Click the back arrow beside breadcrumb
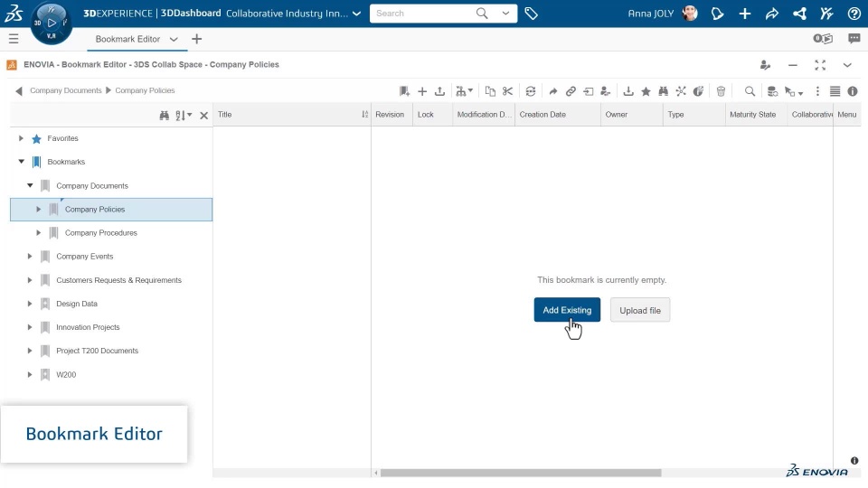This screenshot has height=488, width=868. tap(19, 90)
